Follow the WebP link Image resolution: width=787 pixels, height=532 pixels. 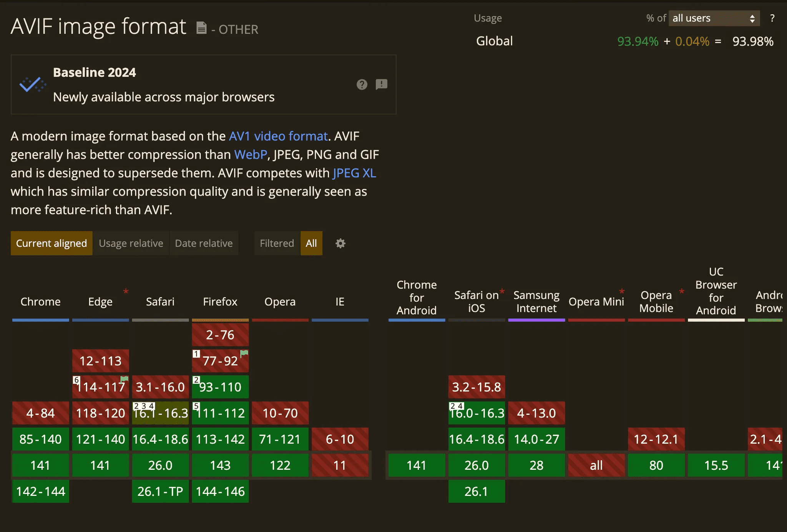tap(251, 155)
